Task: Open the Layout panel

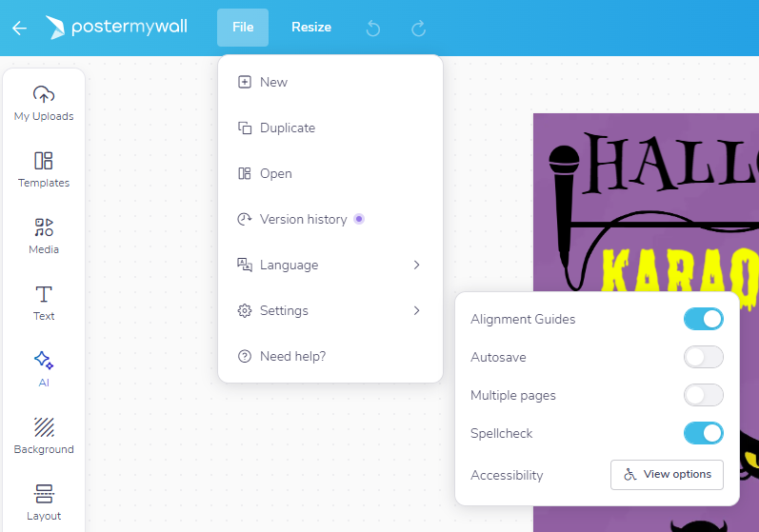Action: point(44,503)
